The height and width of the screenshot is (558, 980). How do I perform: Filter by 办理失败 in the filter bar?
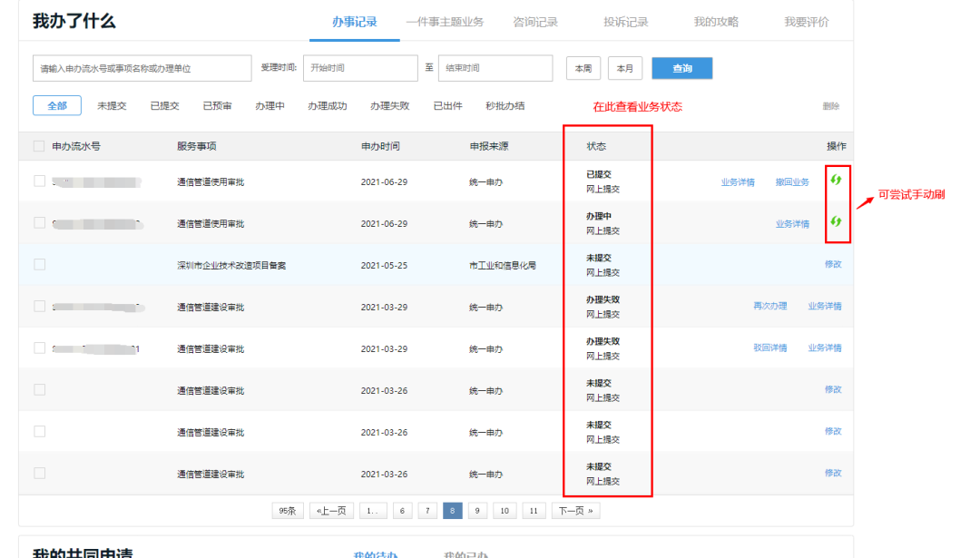tap(389, 105)
